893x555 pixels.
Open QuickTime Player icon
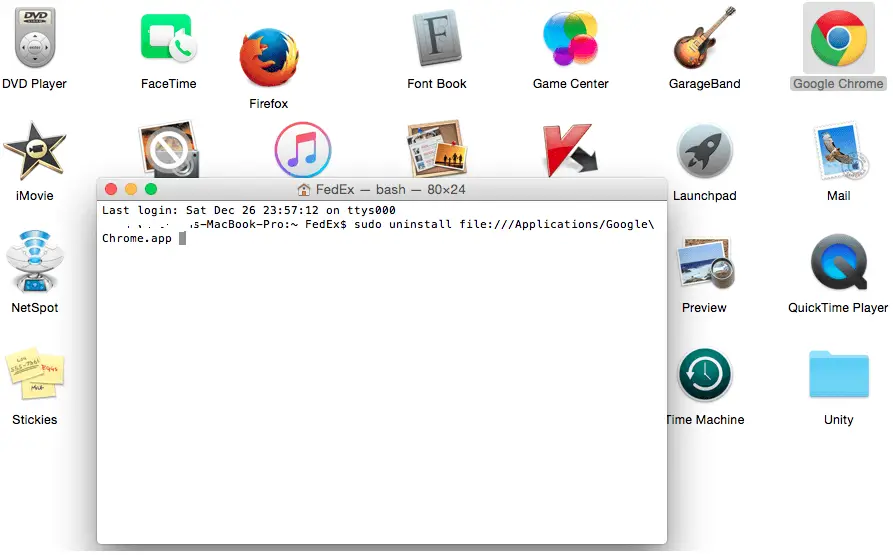tap(839, 262)
